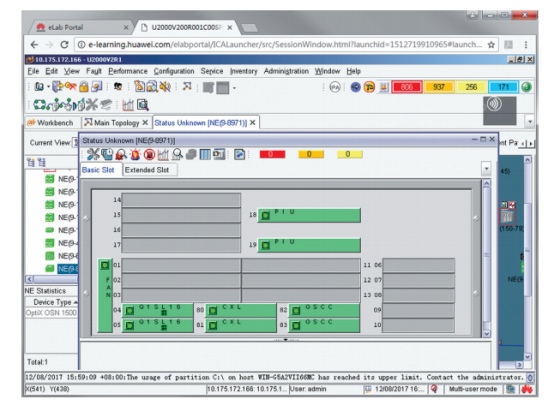The height and width of the screenshot is (412, 554).
Task: Click the gray crossed-tools icon on second toolbar row
Action: (92, 105)
